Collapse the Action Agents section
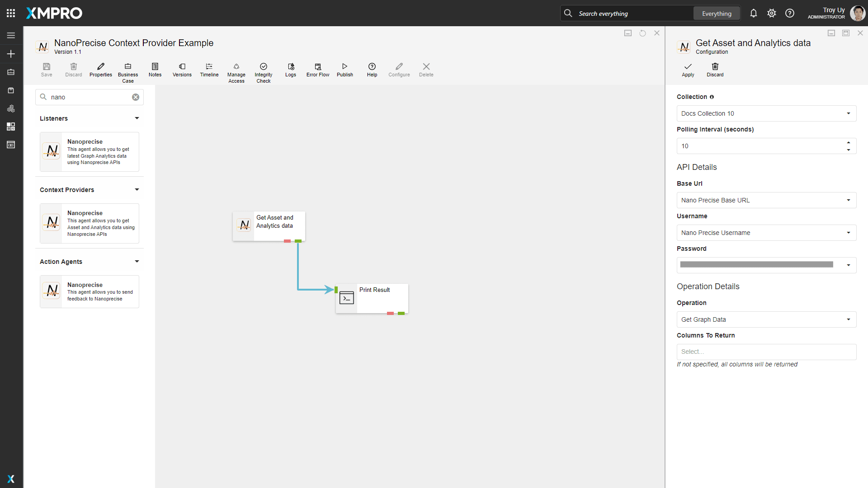Viewport: 868px width, 488px height. (137, 262)
